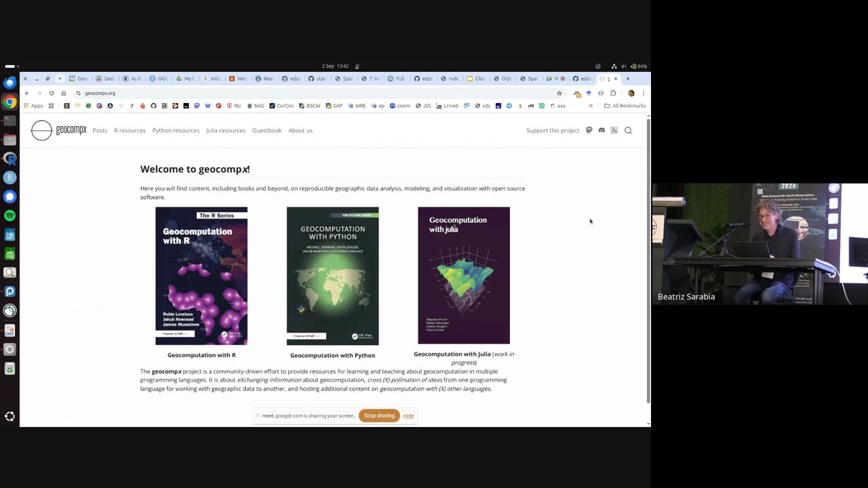The image size is (868, 488).
Task: Open Julia resources in the navbar
Action: [226, 130]
